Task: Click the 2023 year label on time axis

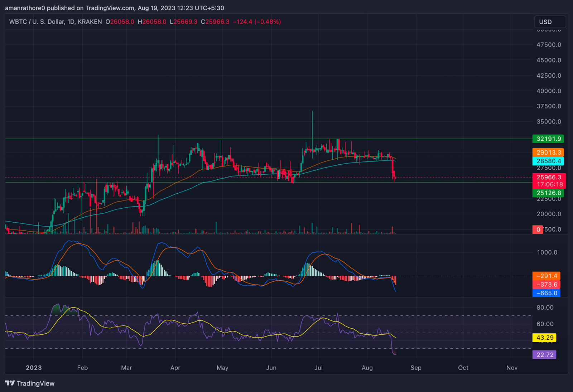Action: [x=34, y=368]
